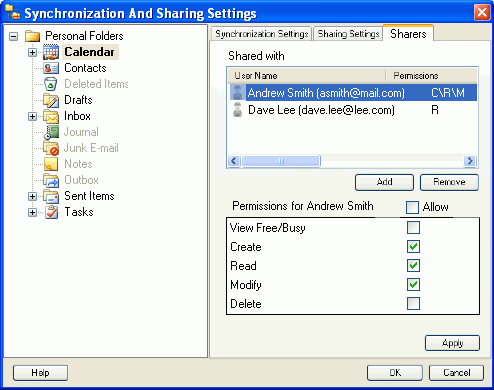Viewport: 494px width, 390px height.
Task: Click the Outbox folder icon
Action: (x=51, y=180)
